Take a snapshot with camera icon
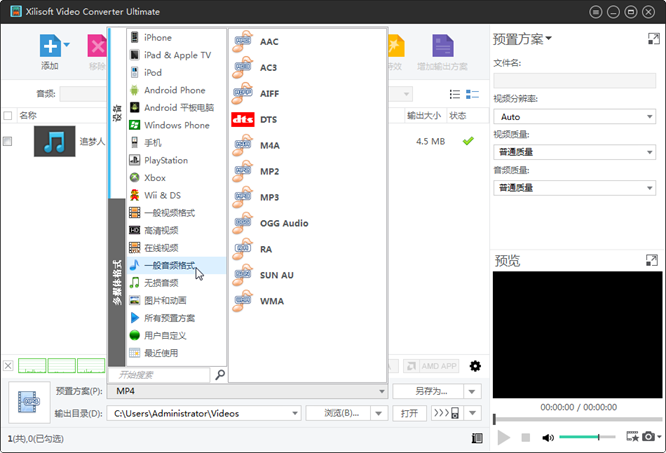The width and height of the screenshot is (666, 453). 648,436
